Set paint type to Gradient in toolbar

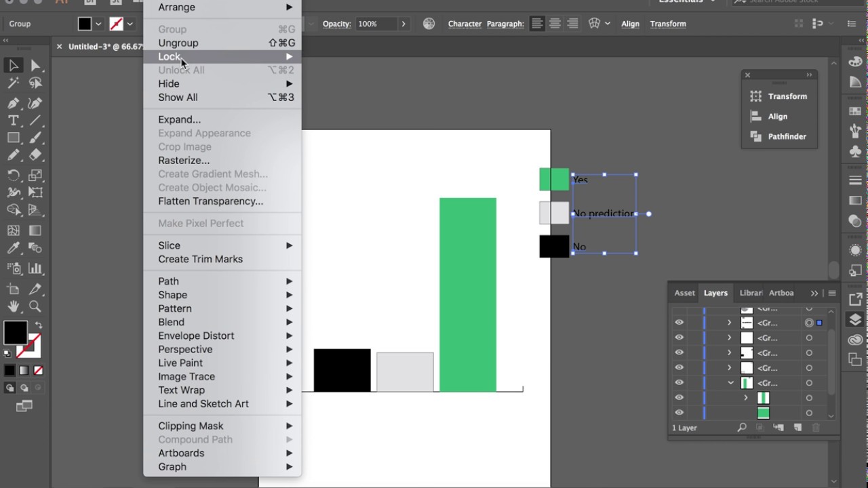[x=24, y=371]
